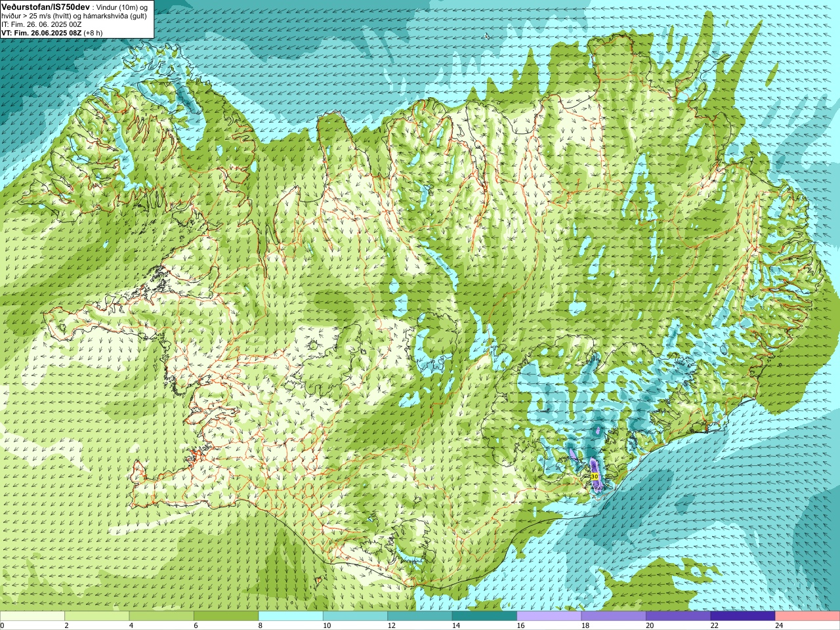Click the legend tick label "16"

click(x=520, y=625)
